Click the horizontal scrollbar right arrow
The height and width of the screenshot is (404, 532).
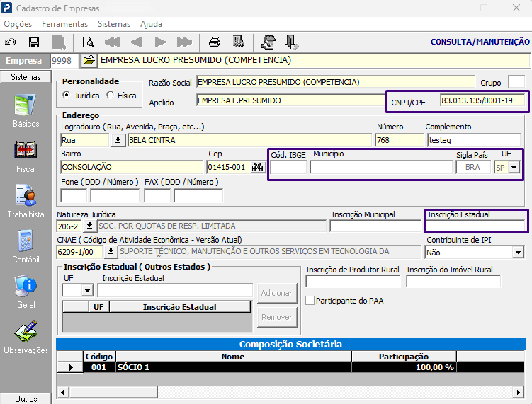click(x=518, y=392)
